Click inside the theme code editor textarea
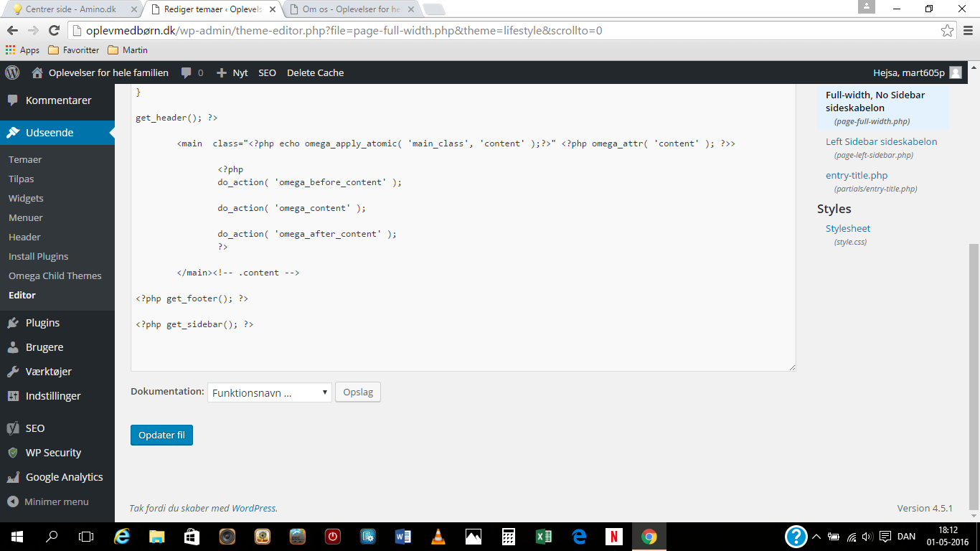The image size is (980, 551). point(463,227)
